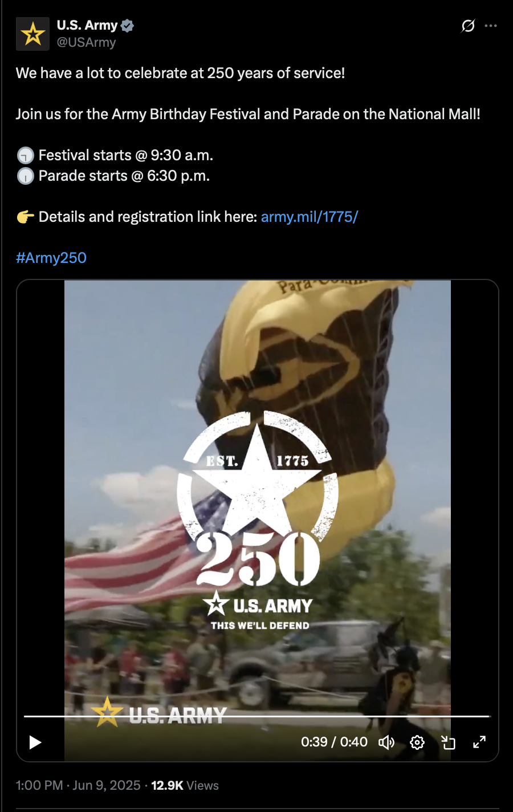Open army.mil/1775/ registration link
Screen dimensions: 513x812
point(310,217)
